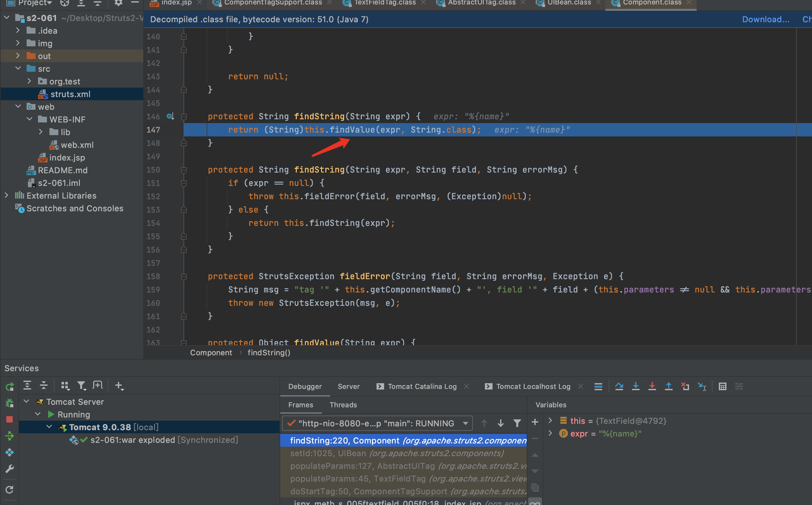Open the Tomcat Catalina Log tab
812x505 pixels.
click(417, 386)
